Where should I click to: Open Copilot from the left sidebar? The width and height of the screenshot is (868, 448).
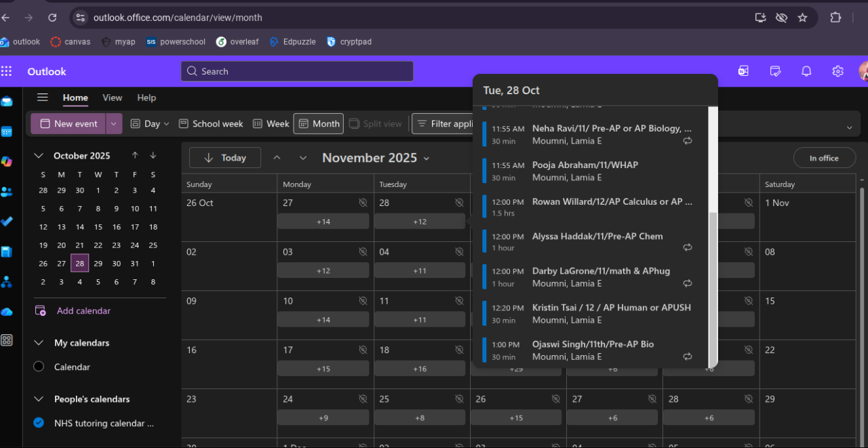point(7,161)
